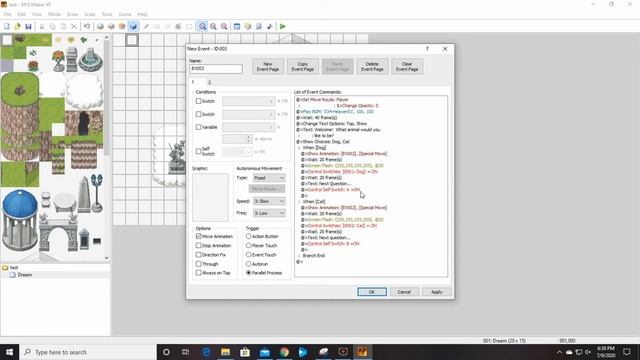Open Chrome from the Windows taskbar

[x=284, y=352]
